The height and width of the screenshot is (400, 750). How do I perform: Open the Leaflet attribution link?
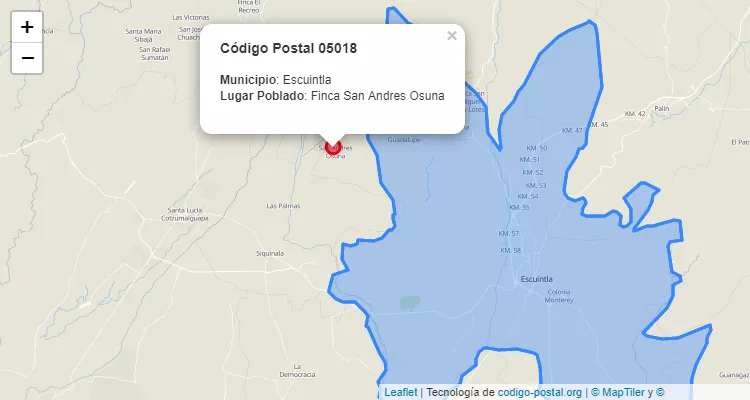click(400, 392)
